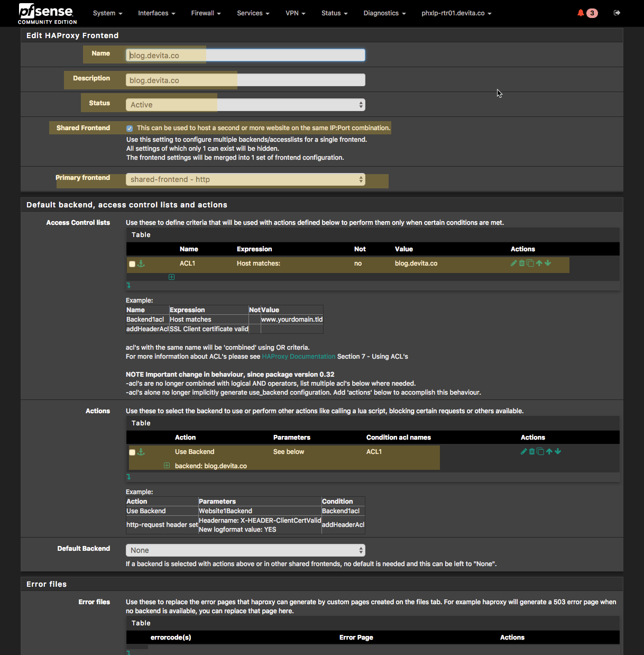Delete the ACL1 access control entry
This screenshot has height=655, width=644.
[522, 263]
